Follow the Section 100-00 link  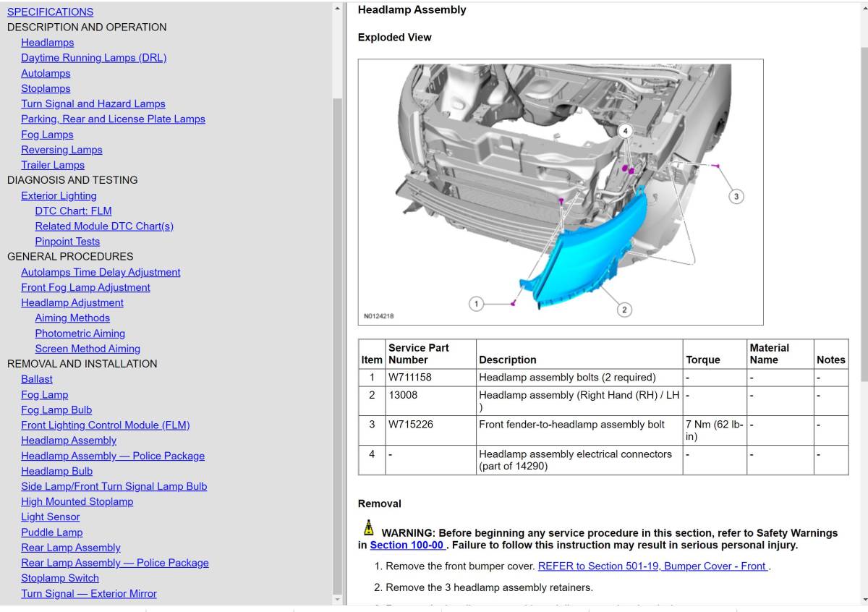407,545
